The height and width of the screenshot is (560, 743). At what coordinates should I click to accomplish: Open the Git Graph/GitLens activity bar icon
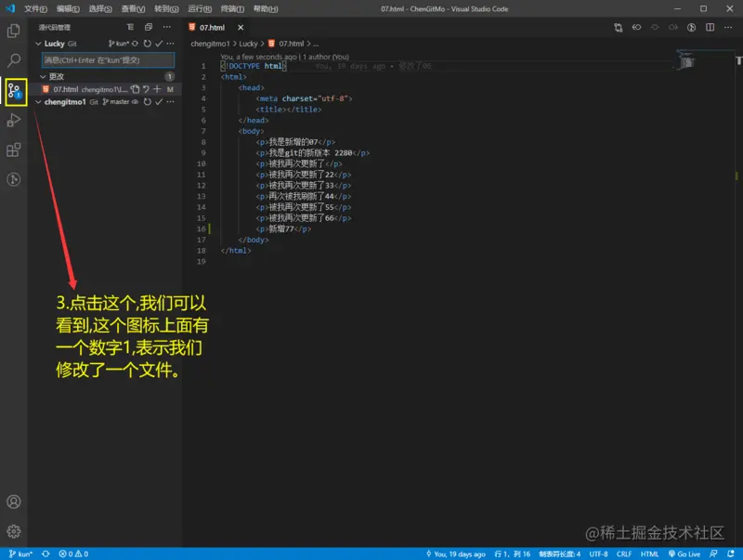point(14,179)
